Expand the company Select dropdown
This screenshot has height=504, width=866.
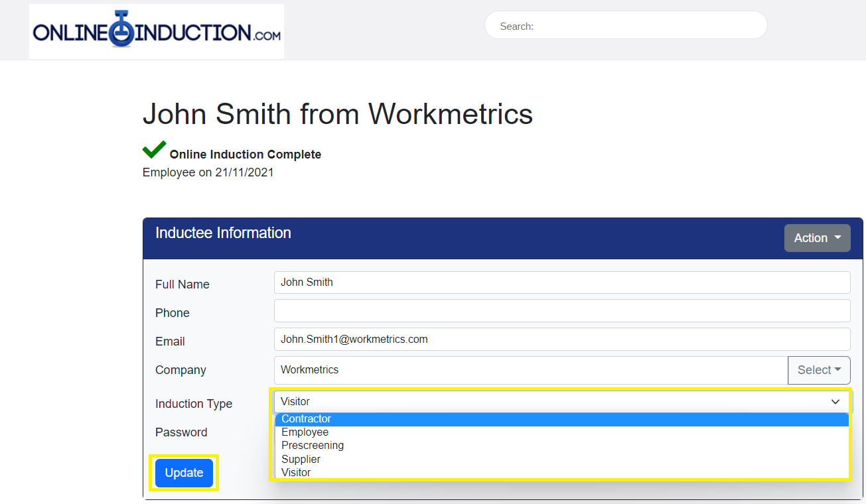click(x=819, y=370)
